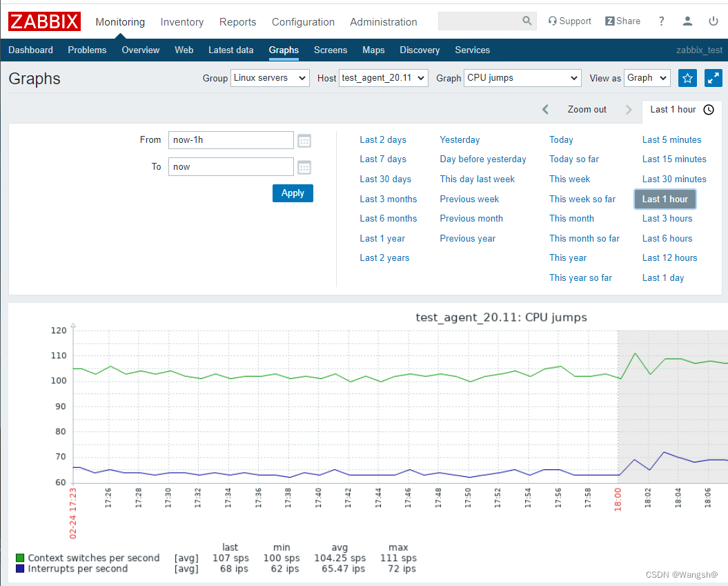Image resolution: width=728 pixels, height=586 pixels.
Task: Select Last 30 days range
Action: (385, 179)
